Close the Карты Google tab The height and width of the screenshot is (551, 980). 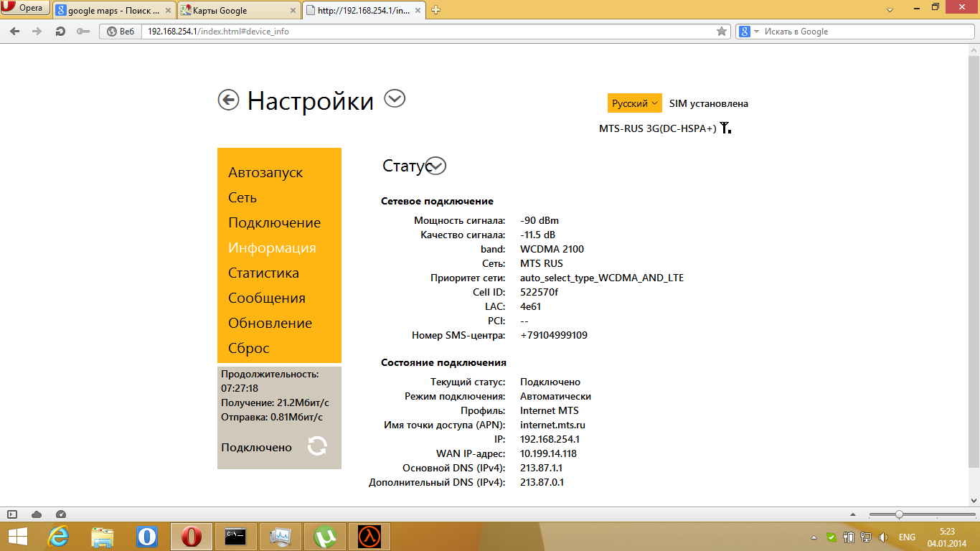[x=291, y=10]
